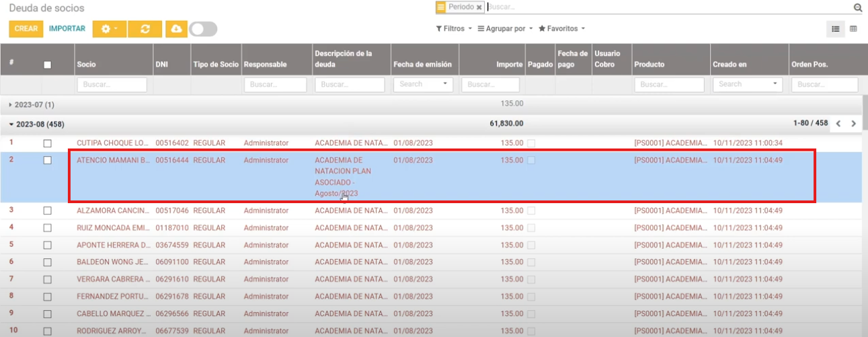Screen dimensions: 868x337
Task: Click the yellow refresh icon button
Action: (145, 29)
